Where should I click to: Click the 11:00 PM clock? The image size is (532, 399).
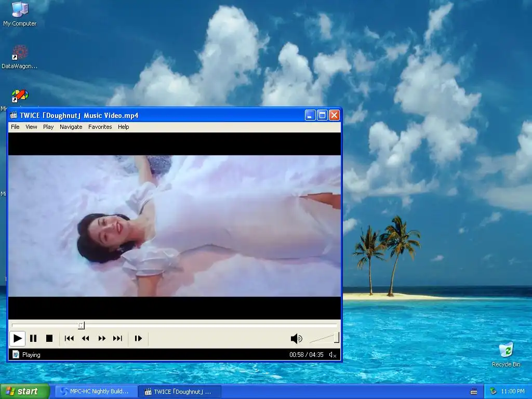(513, 392)
